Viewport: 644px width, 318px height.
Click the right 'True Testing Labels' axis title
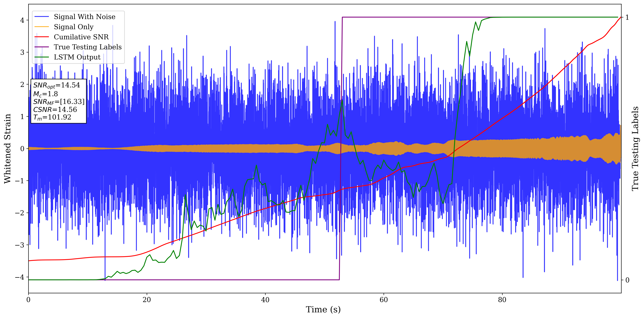(635, 149)
